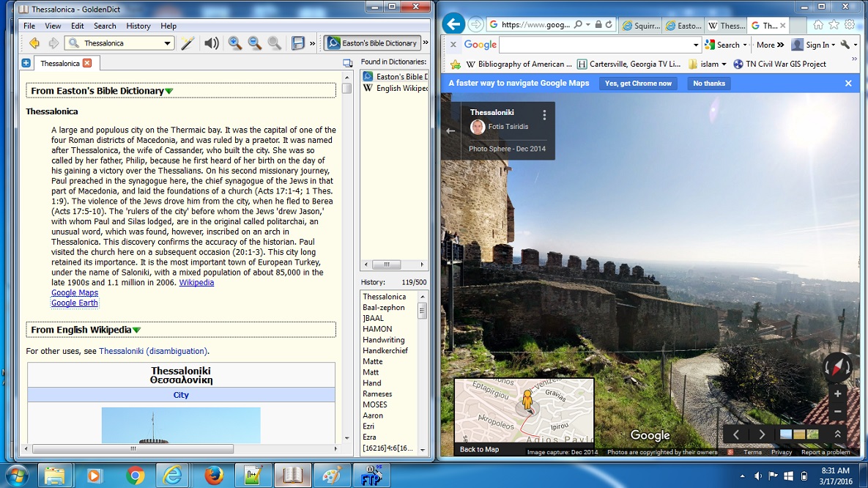Open the islam bookmarks folder
Viewport: 868px width, 488px height.
point(707,64)
